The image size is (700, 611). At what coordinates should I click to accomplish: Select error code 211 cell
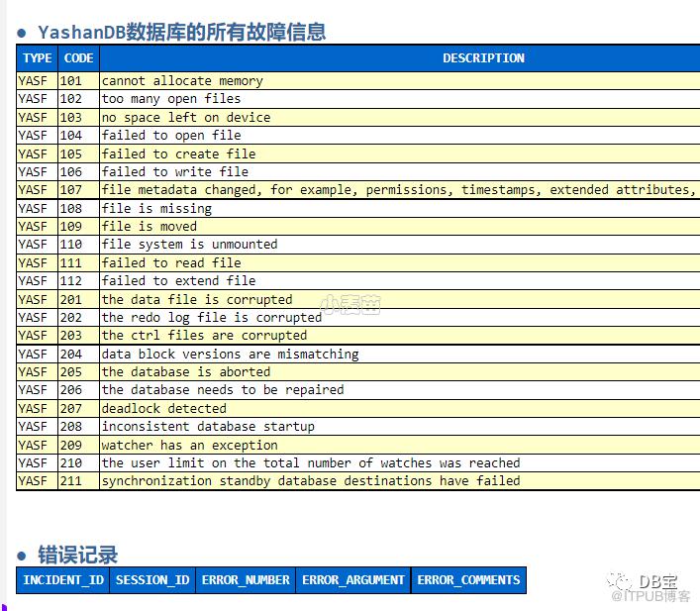pyautogui.click(x=71, y=481)
